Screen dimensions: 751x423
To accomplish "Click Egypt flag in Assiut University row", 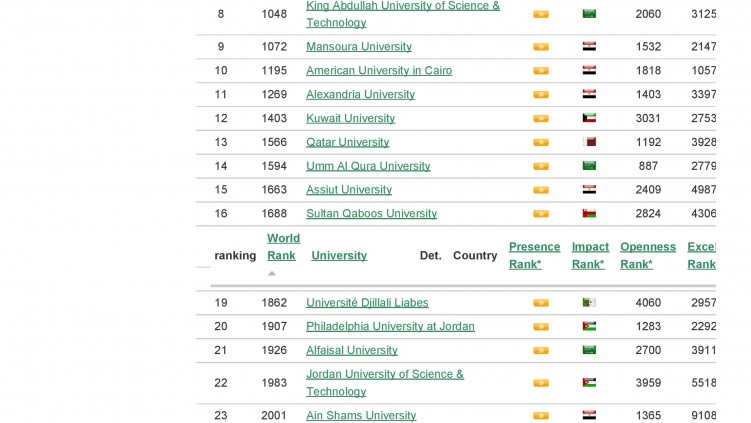I will coord(589,190).
